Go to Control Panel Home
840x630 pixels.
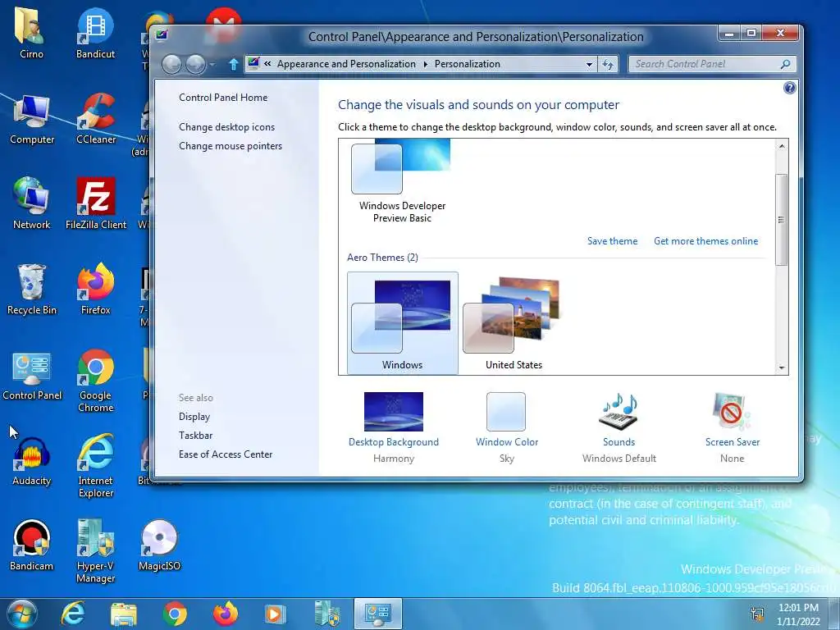pyautogui.click(x=223, y=98)
